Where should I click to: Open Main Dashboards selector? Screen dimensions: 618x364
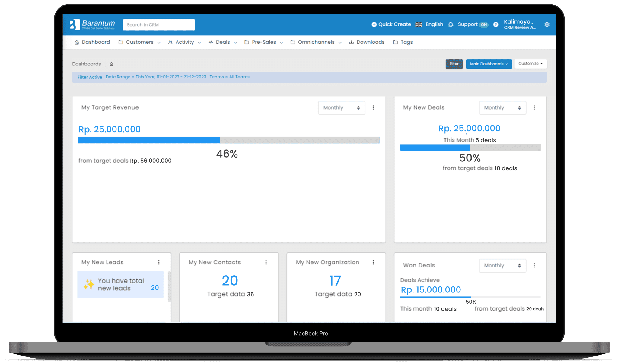click(x=489, y=64)
